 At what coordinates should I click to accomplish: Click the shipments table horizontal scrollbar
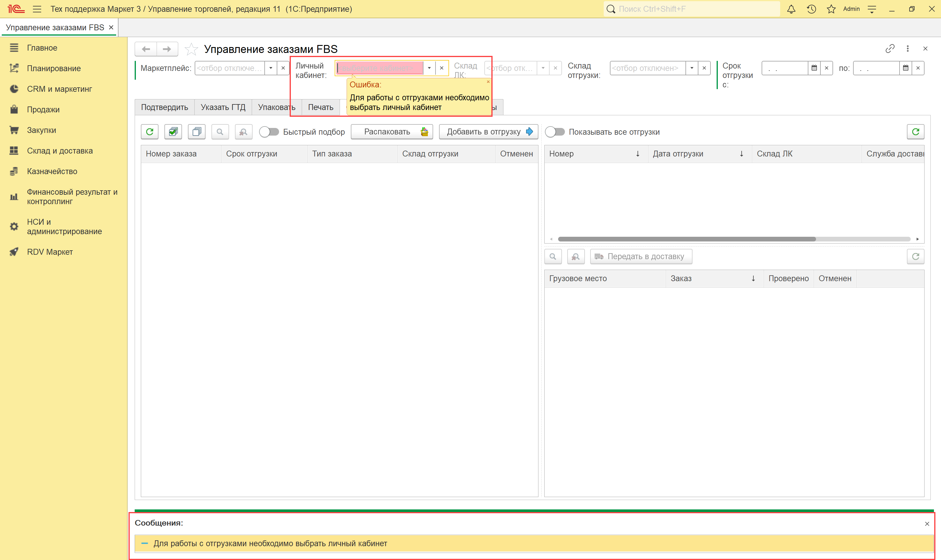point(687,239)
